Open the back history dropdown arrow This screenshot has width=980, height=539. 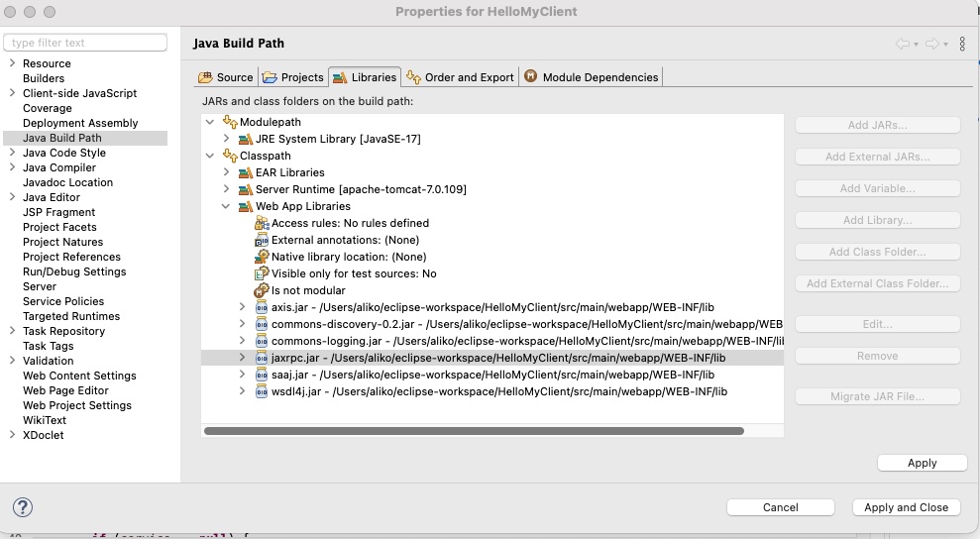click(916, 45)
